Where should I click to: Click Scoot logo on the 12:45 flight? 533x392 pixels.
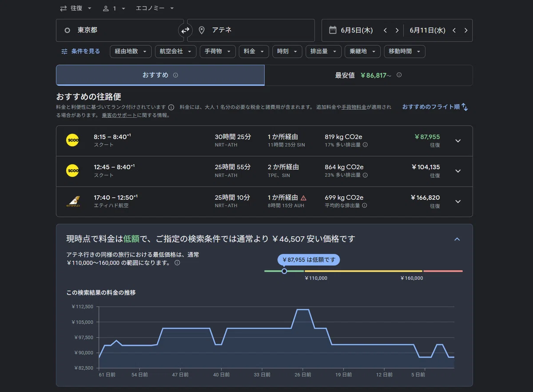72,171
